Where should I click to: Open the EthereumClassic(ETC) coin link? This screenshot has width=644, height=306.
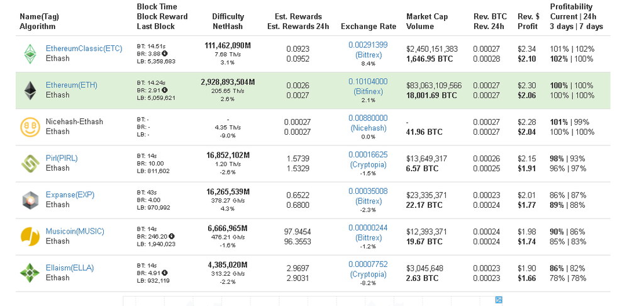84,48
